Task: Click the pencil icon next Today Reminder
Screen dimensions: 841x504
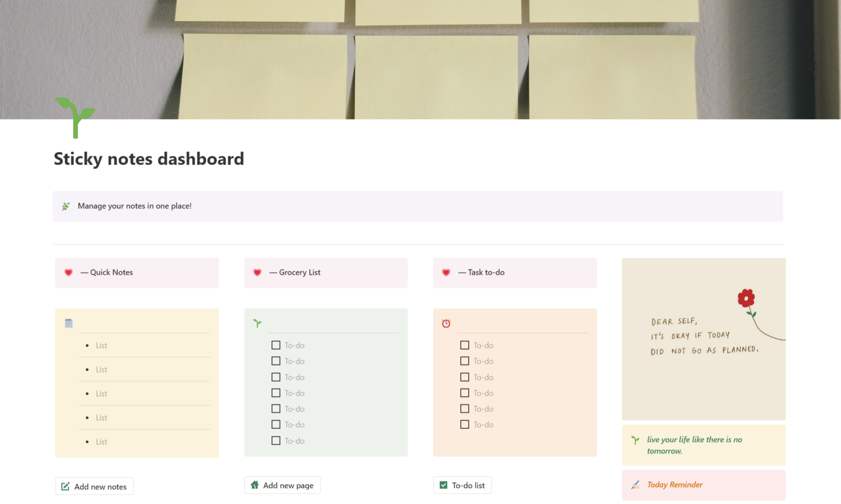Action: tap(635, 484)
